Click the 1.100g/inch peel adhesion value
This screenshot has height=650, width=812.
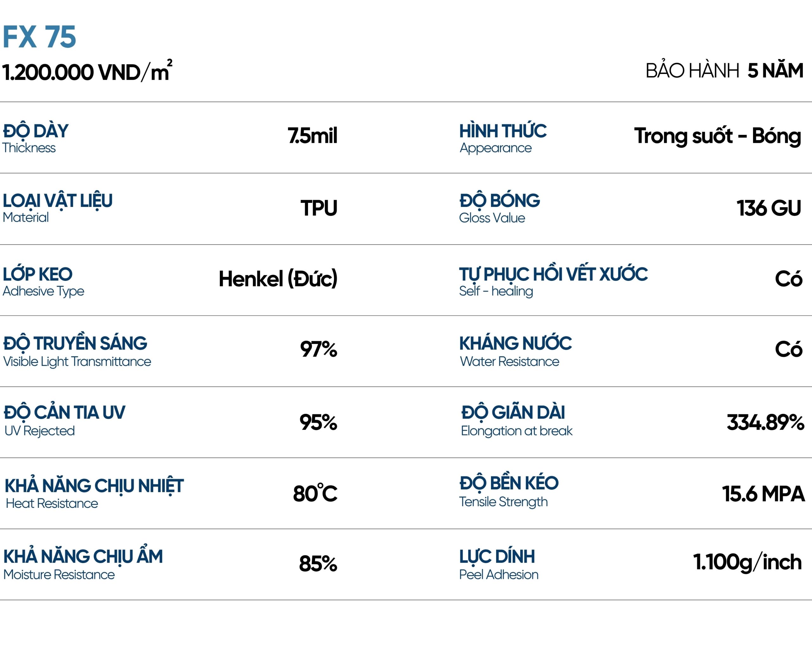pyautogui.click(x=747, y=562)
